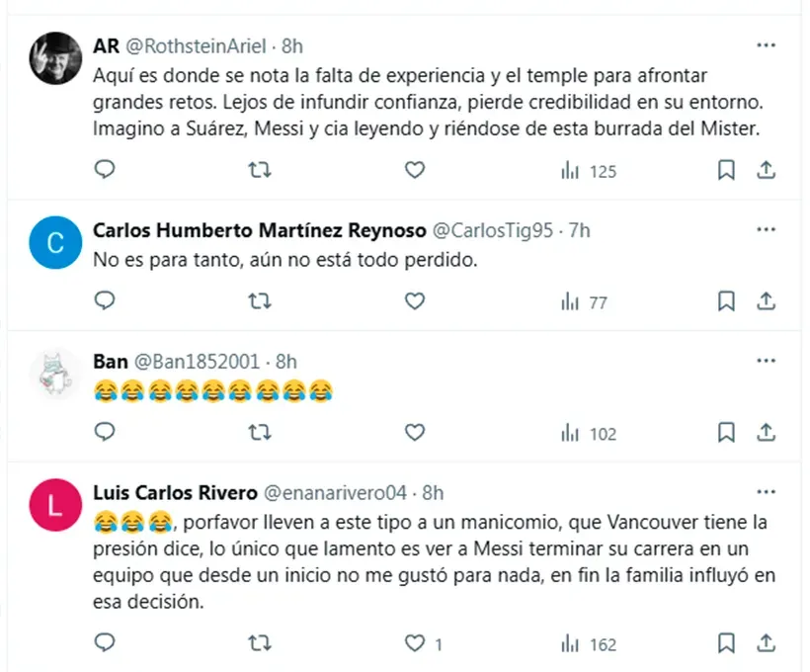Like Luis Carlos Rivero's tweet with 1 like

point(415,643)
